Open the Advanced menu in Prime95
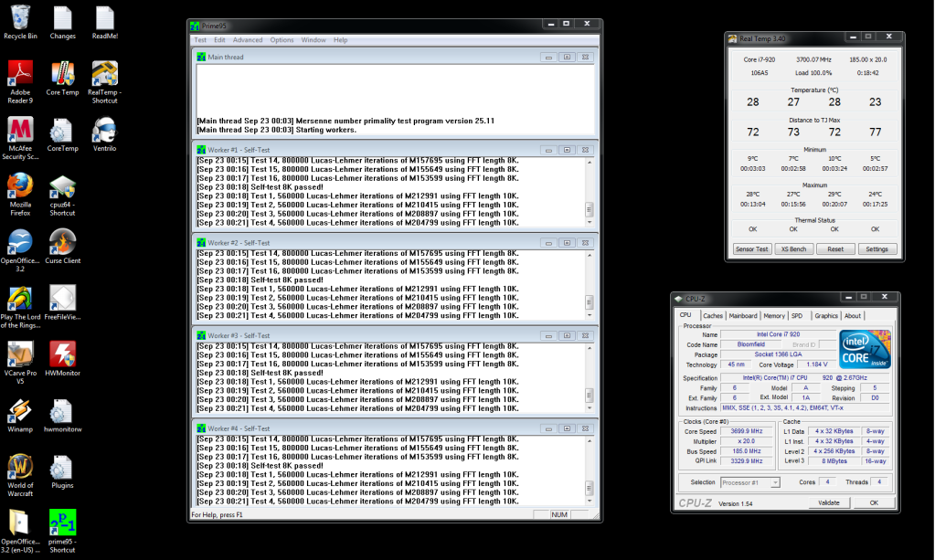935x560 pixels. pos(248,40)
